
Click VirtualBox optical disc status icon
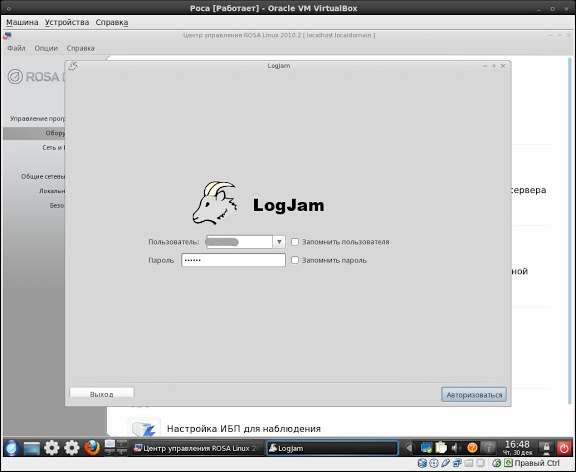(x=434, y=463)
